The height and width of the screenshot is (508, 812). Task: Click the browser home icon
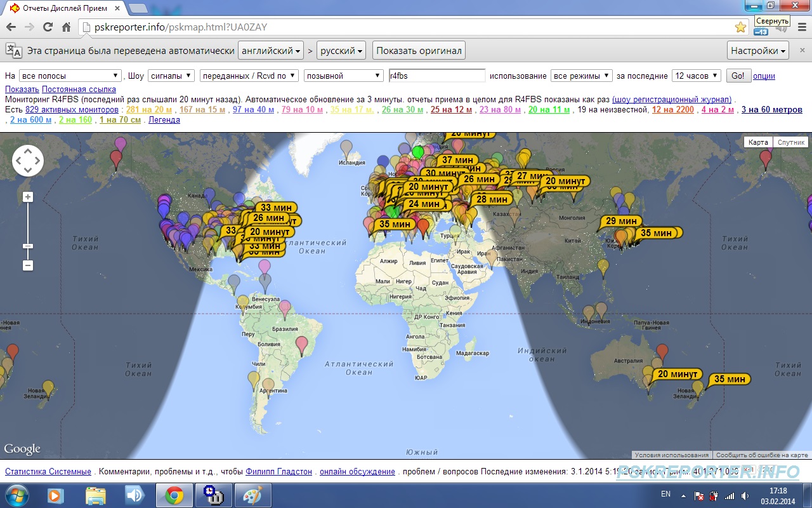(x=66, y=27)
